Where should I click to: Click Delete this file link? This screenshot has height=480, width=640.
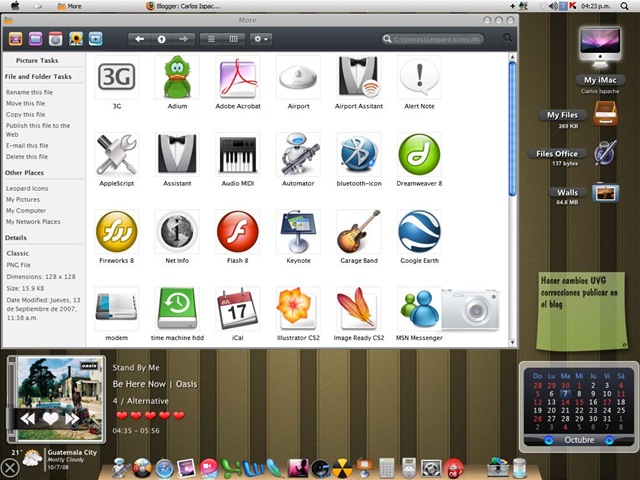(x=27, y=156)
